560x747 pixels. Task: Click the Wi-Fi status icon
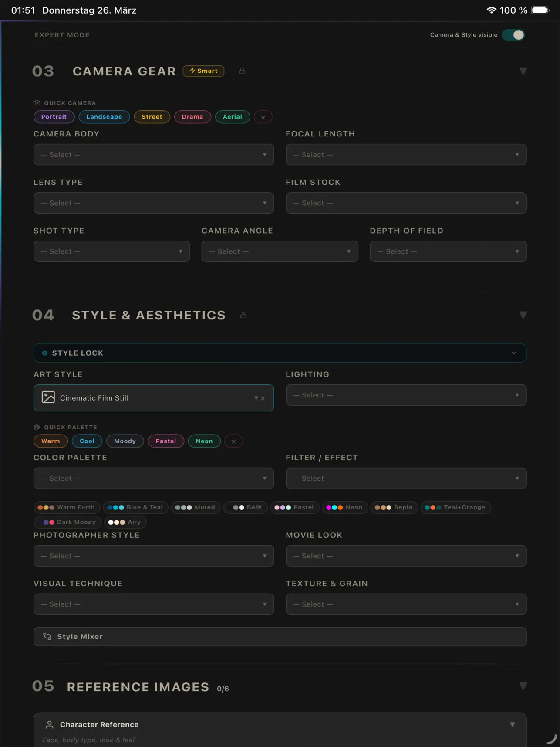491,10
